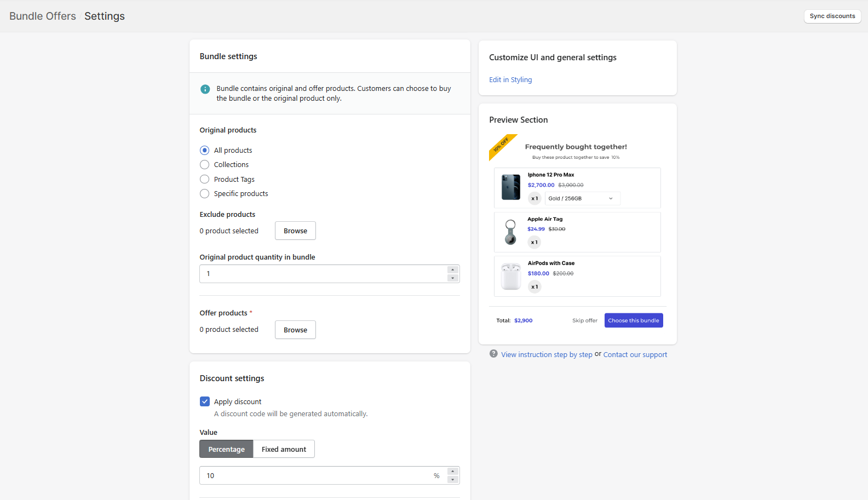The height and width of the screenshot is (500, 868).
Task: Click the AirPods with Case image
Action: pyautogui.click(x=511, y=276)
